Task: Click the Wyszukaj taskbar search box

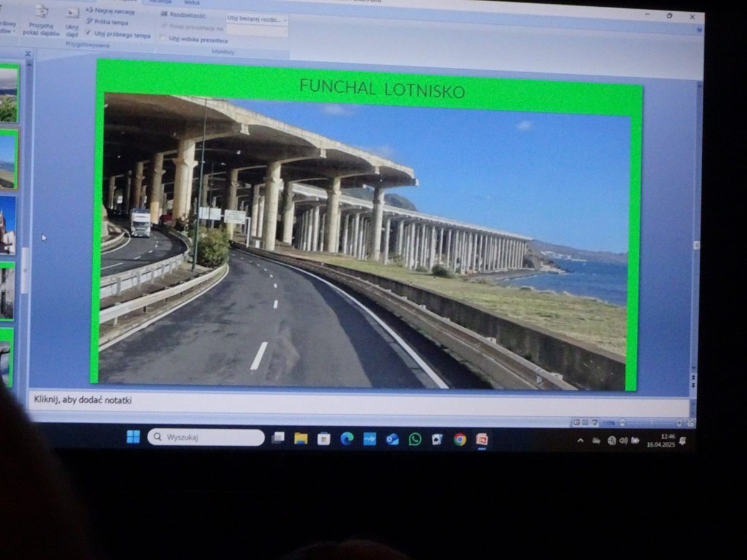Action: coord(206,437)
